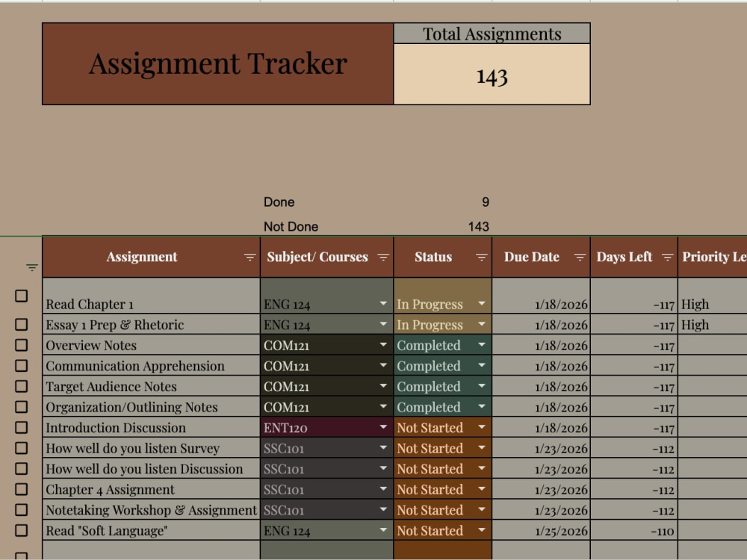This screenshot has width=747, height=560.
Task: Select High priority for Essay 1 Prep & Rhetoric
Action: [713, 324]
